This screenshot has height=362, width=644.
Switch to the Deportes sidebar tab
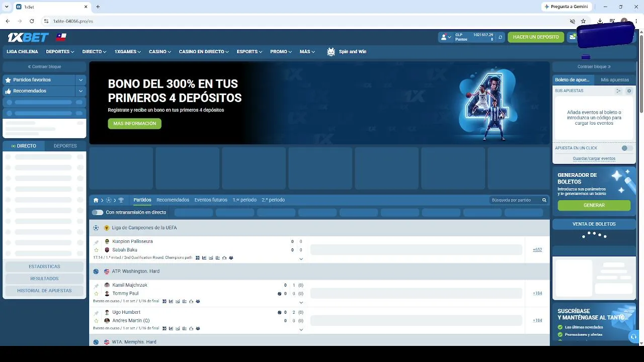click(65, 146)
